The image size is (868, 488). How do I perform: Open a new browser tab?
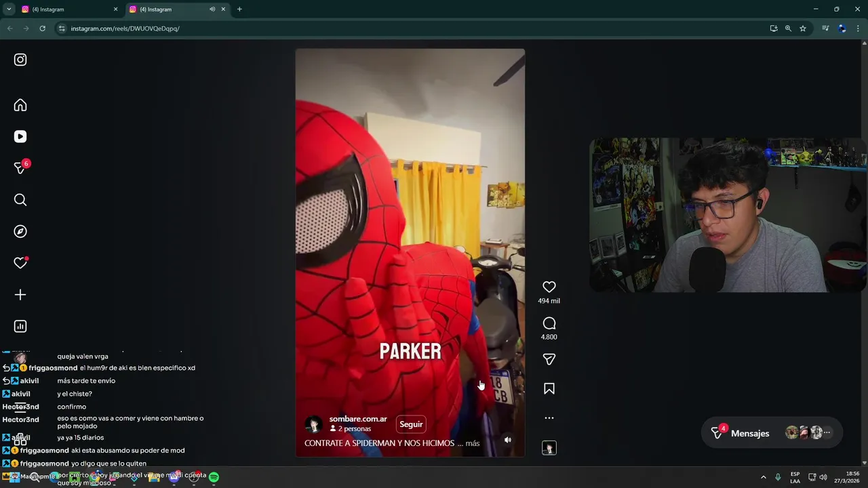pos(239,9)
